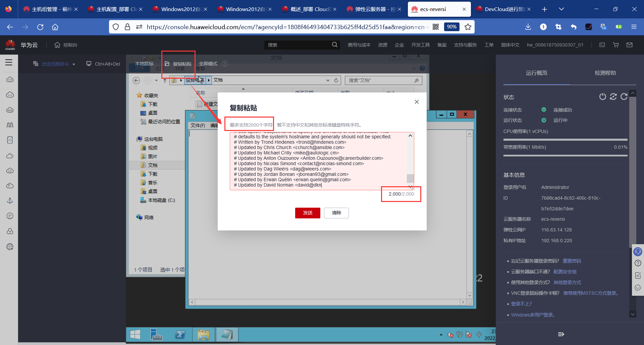
Task: Open the 简体中文 language dropdown
Action: coord(510,45)
